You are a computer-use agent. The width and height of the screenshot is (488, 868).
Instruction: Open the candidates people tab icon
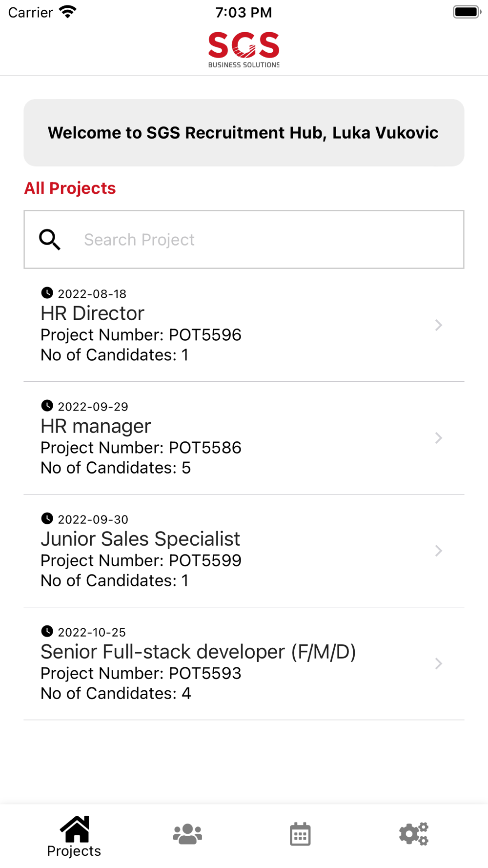coord(187,834)
